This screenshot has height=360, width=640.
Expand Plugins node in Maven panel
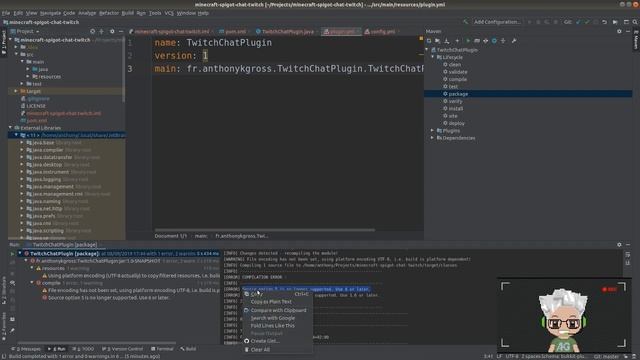[433, 131]
